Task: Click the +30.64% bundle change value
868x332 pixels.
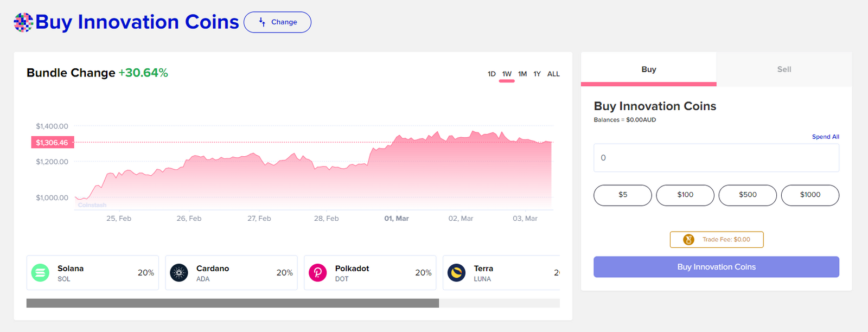Action: click(x=143, y=73)
